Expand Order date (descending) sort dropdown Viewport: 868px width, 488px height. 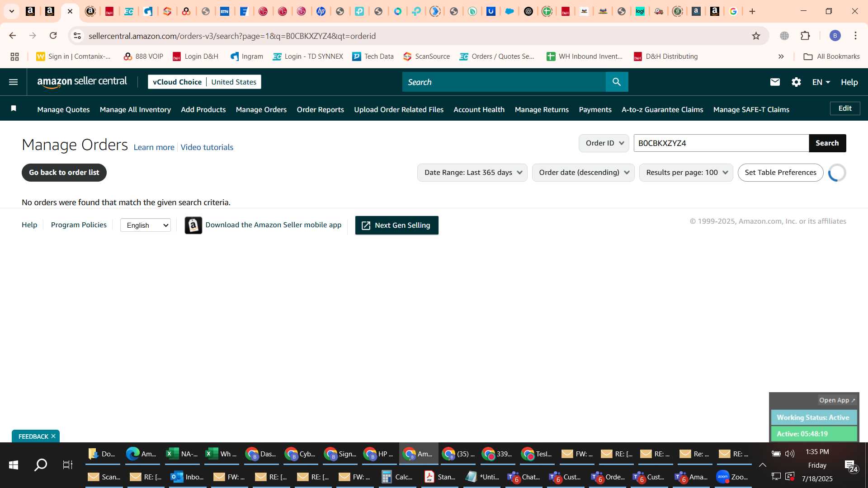click(583, 173)
